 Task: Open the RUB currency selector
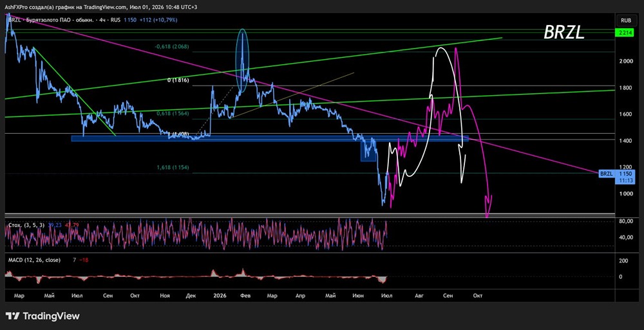(625, 20)
